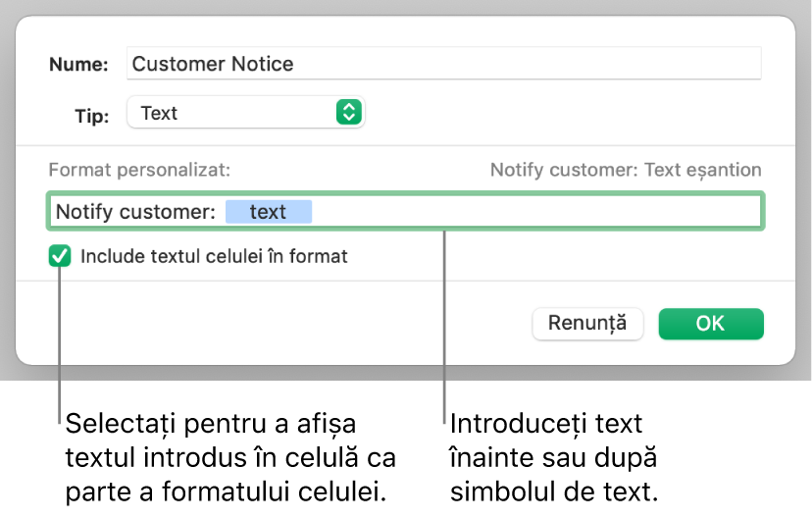This screenshot has width=812, height=519.
Task: Click the Tip: label
Action: tap(91, 115)
